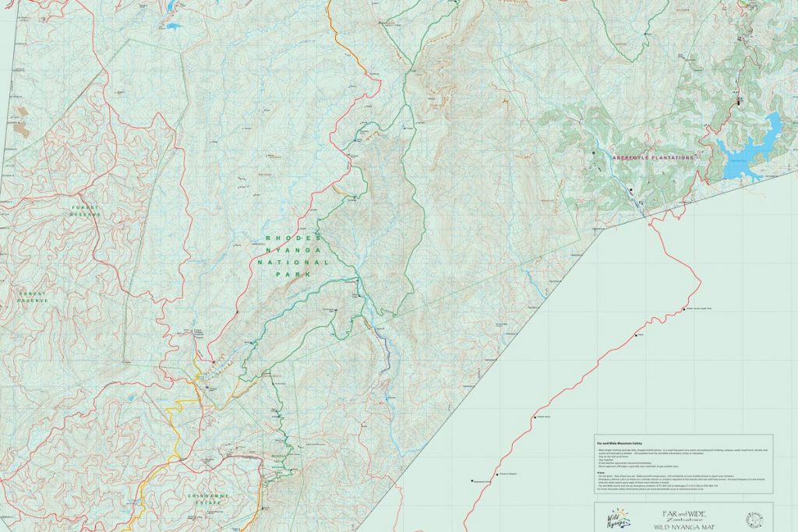This screenshot has width=798, height=532.
Task: Expand the 'If lost' instructions section
Action: click(600, 473)
